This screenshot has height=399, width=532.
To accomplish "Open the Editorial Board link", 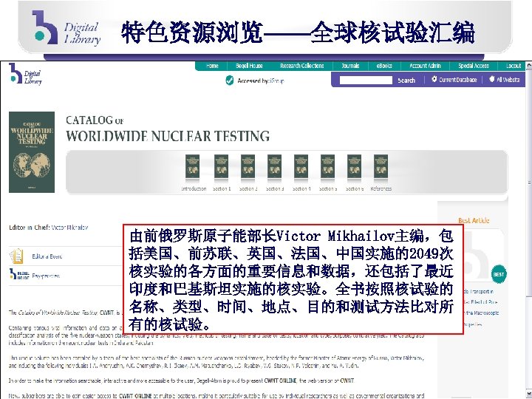I will pyautogui.click(x=47, y=256).
